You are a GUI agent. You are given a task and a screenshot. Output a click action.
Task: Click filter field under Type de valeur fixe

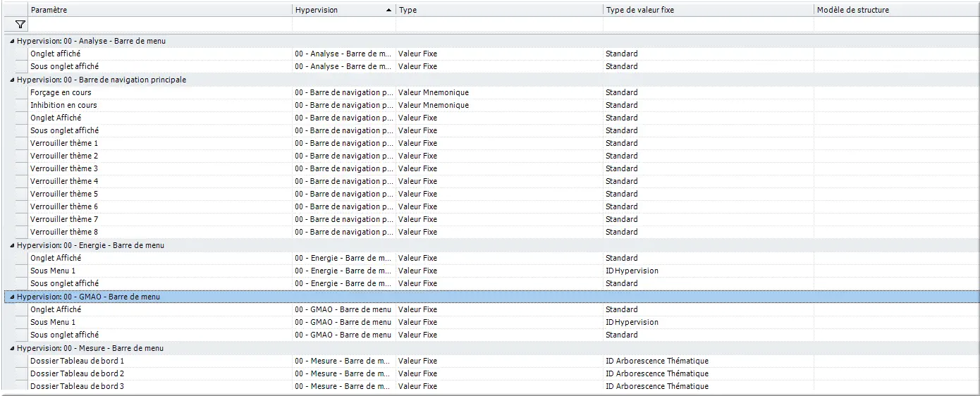(x=708, y=25)
